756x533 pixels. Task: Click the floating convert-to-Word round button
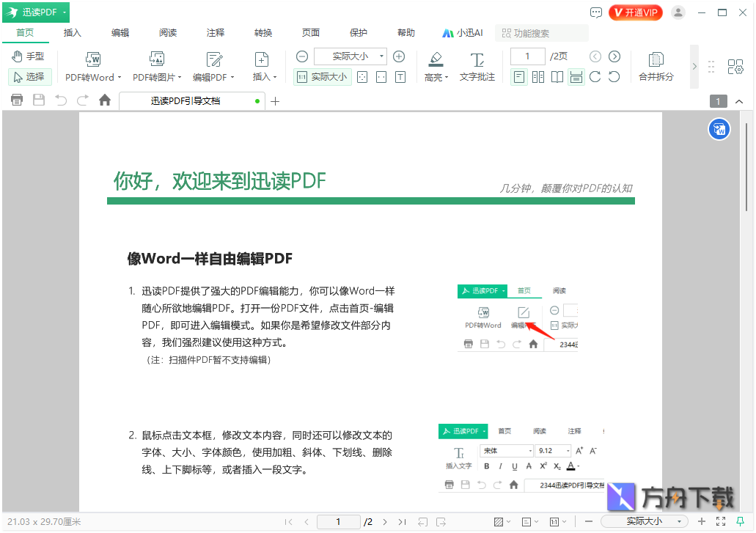click(x=719, y=129)
